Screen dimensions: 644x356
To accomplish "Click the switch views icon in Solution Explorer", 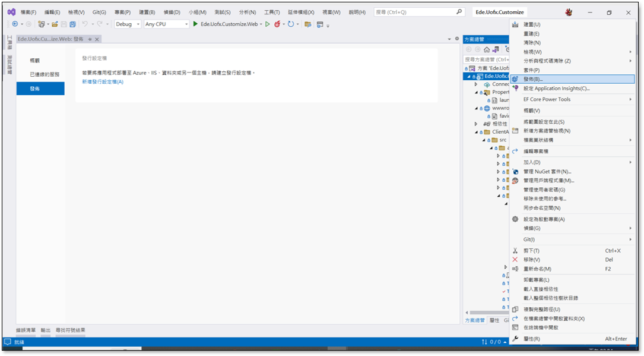I will (x=496, y=49).
